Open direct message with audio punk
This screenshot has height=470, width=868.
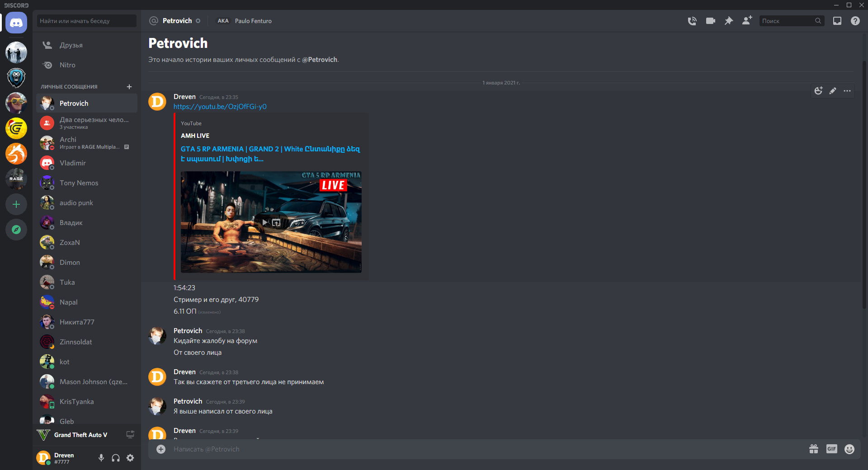pos(87,202)
